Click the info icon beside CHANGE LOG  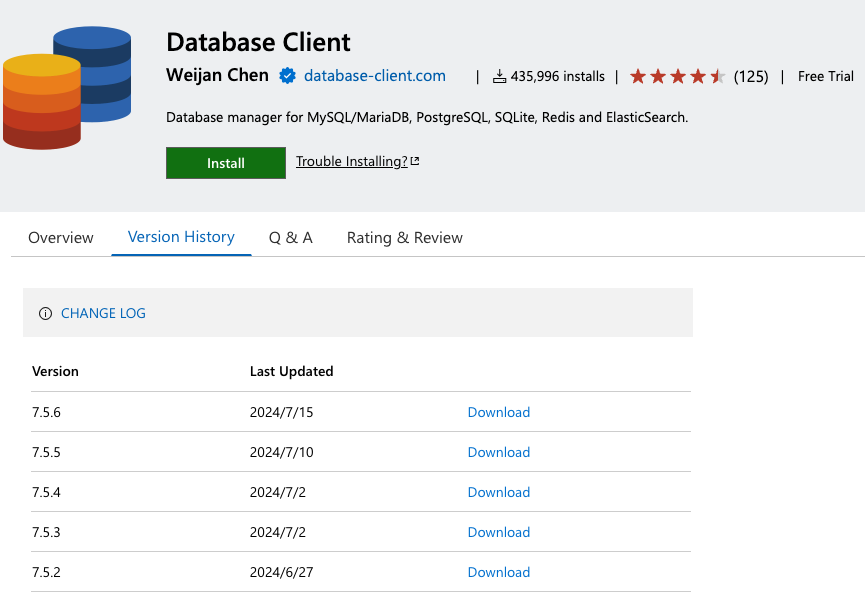tap(45, 314)
